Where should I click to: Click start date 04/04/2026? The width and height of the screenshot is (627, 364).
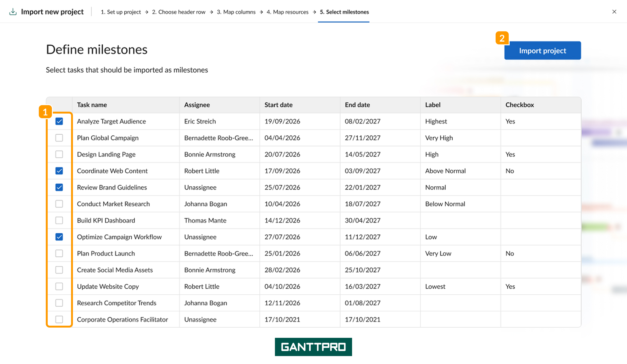pos(282,138)
